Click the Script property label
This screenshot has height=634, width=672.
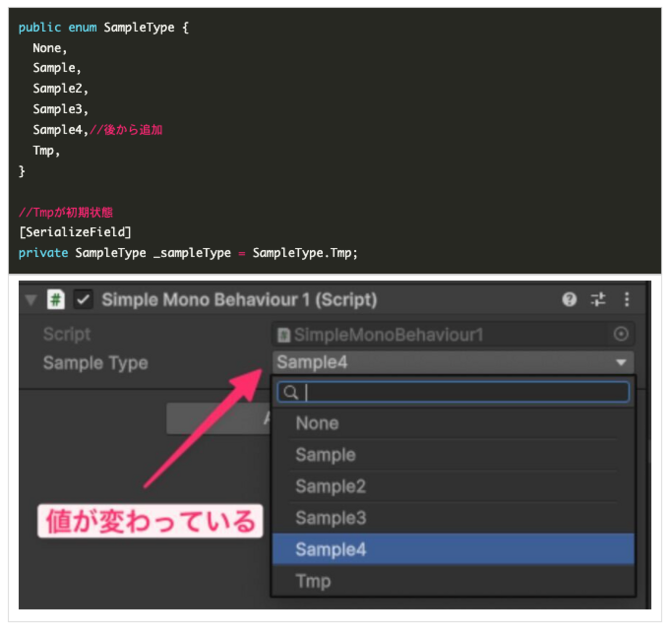[67, 334]
